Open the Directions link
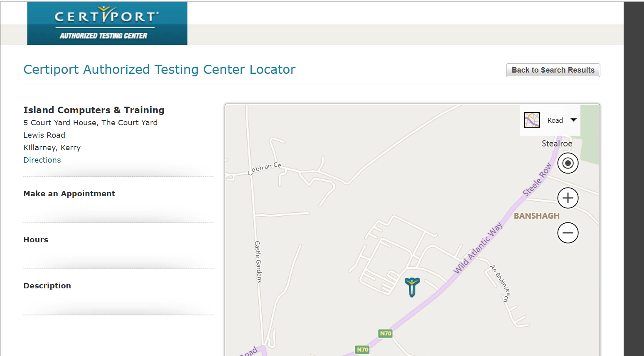The width and height of the screenshot is (644, 356). pyautogui.click(x=42, y=160)
